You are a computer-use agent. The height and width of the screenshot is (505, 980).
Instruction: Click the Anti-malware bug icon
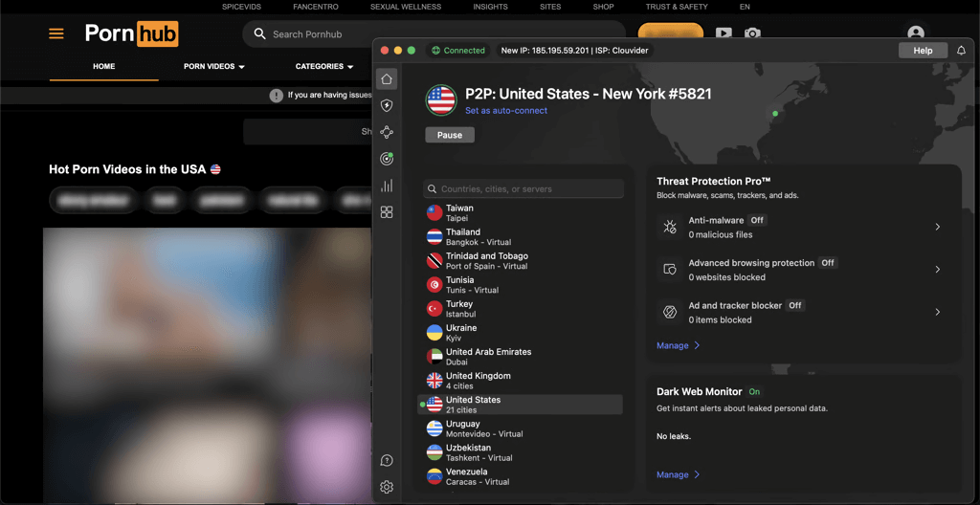pos(670,227)
